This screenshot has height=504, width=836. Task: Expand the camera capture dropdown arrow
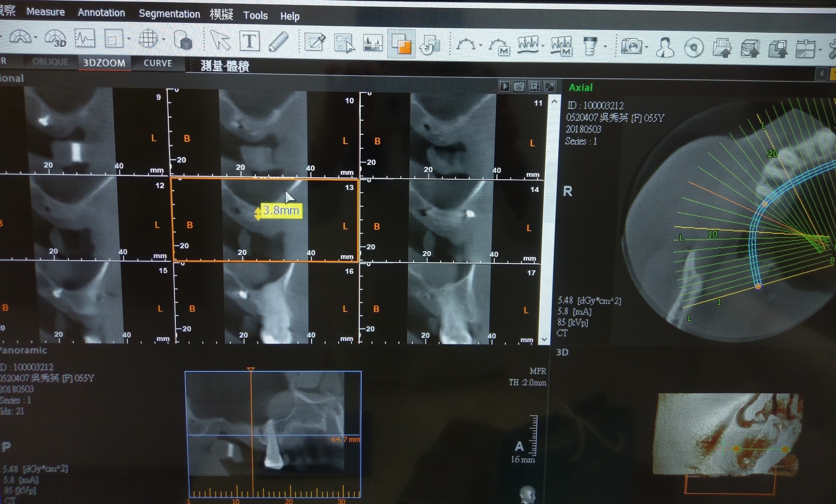pyautogui.click(x=647, y=47)
